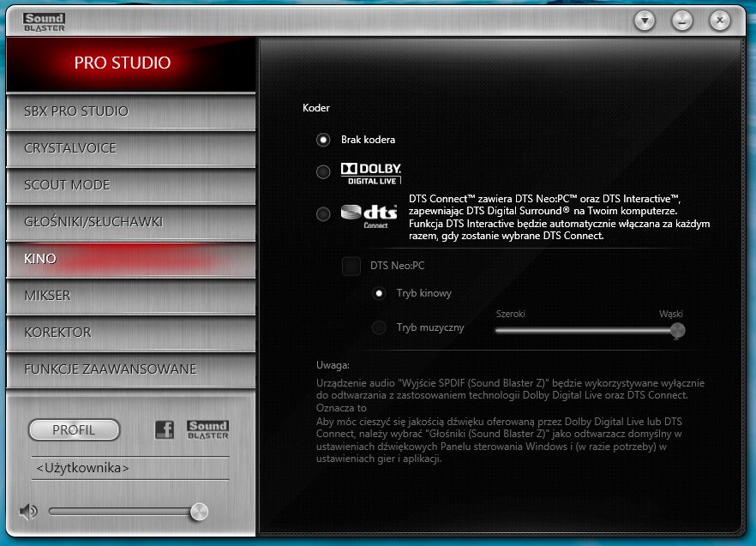Click the <Użytkownika> profile name field
This screenshot has width=756, height=546.
(x=130, y=468)
